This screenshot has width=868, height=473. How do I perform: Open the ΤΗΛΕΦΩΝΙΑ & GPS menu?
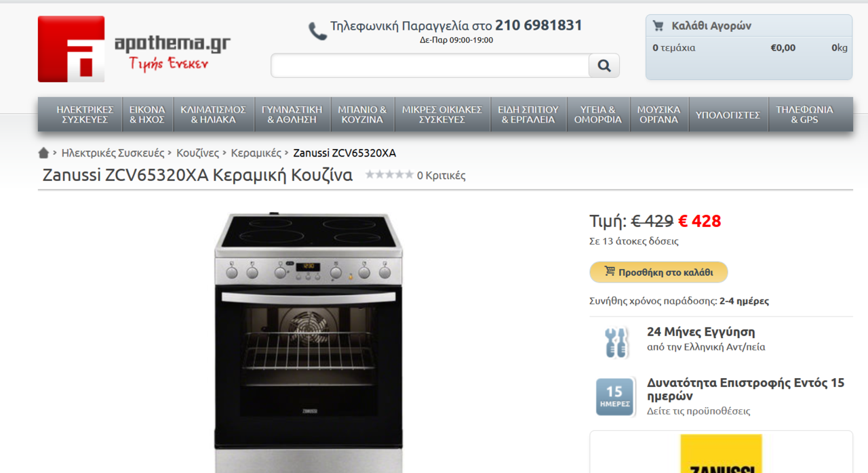[x=804, y=115]
